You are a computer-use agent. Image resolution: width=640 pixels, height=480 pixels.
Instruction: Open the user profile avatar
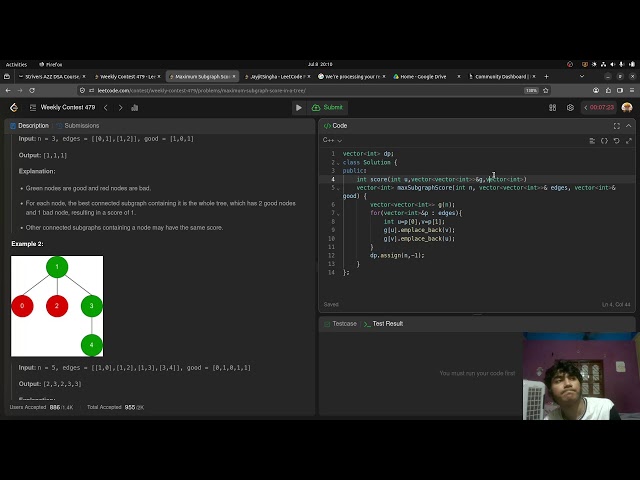[x=627, y=107]
